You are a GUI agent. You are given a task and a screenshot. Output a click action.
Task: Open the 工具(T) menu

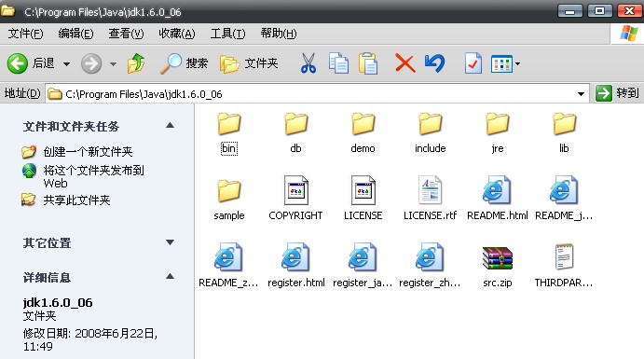(x=228, y=34)
